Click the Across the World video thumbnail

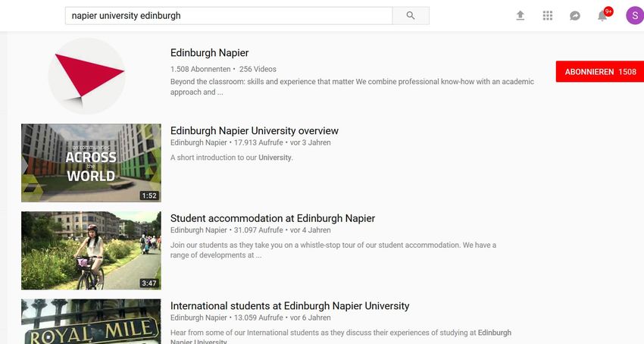tap(91, 163)
